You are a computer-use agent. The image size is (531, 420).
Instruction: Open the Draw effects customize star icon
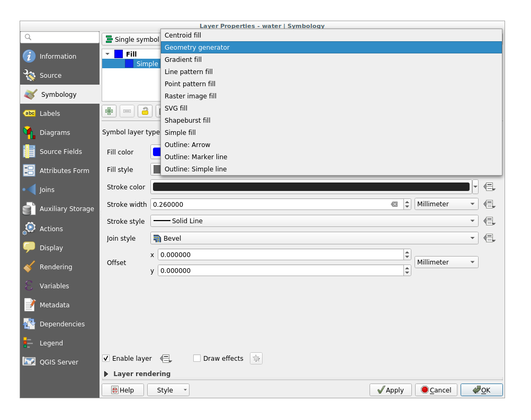click(256, 359)
